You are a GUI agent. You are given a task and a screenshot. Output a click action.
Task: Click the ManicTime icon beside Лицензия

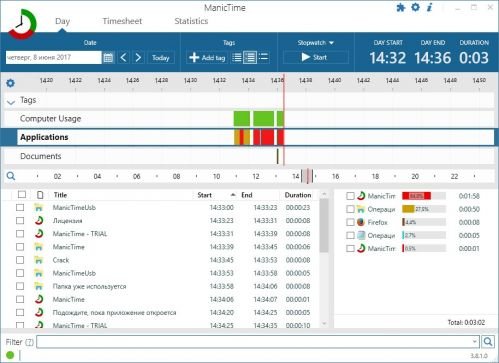click(x=39, y=220)
